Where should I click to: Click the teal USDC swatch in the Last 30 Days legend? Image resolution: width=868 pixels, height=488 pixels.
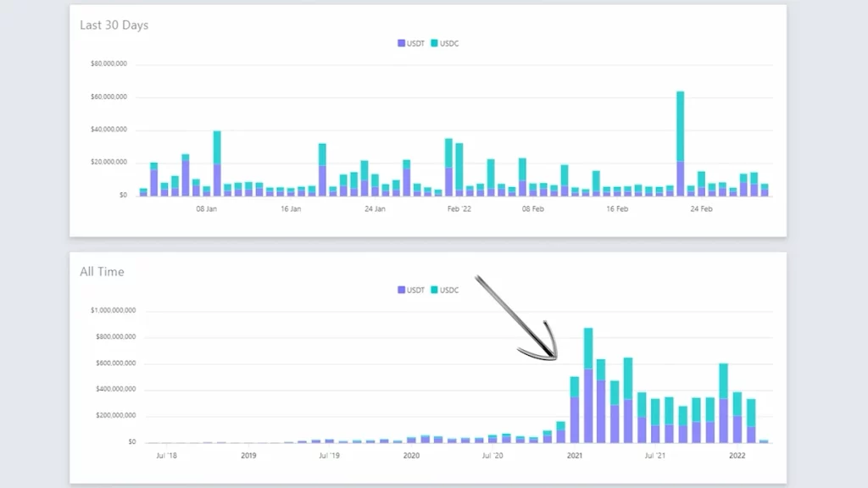435,42
